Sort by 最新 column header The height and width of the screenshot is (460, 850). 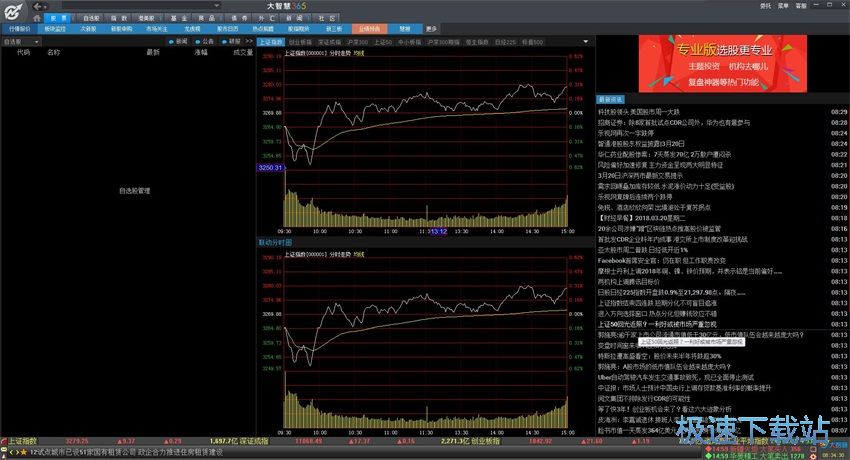[x=153, y=53]
